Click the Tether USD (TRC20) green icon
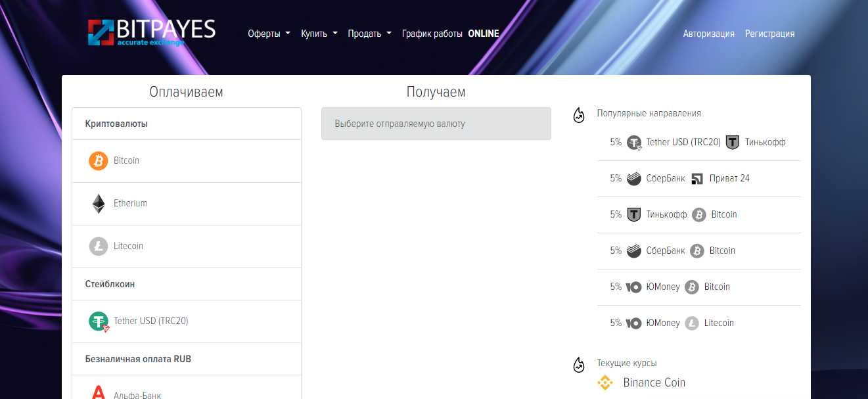The image size is (868, 399). pyautogui.click(x=99, y=321)
